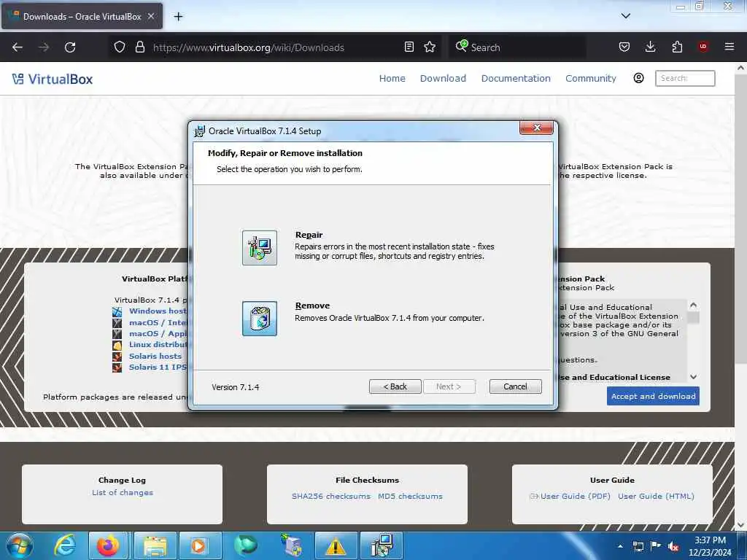The width and height of the screenshot is (747, 560).
Task: Open the Linux distributions link
Action: click(158, 344)
